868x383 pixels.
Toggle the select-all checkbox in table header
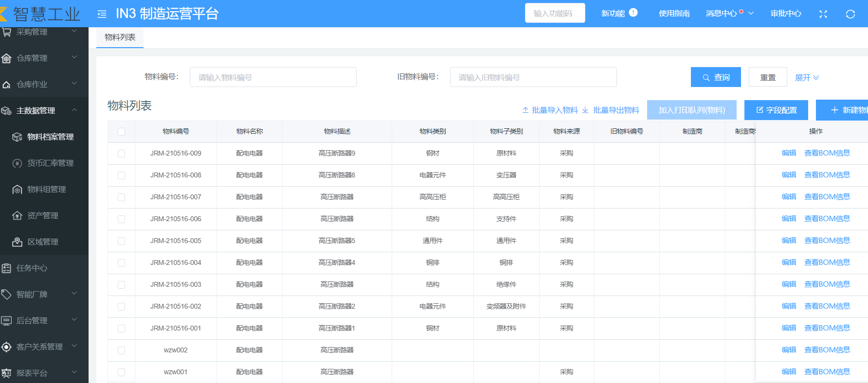pos(122,132)
